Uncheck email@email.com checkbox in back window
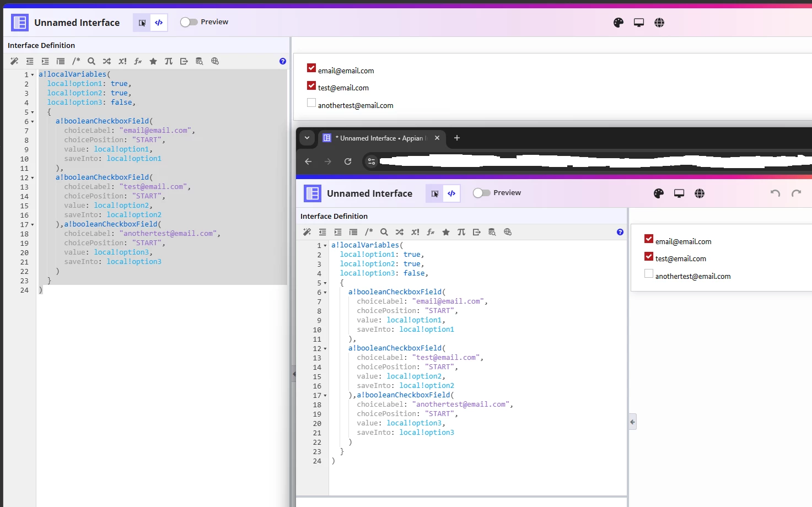This screenshot has width=812, height=507. click(x=311, y=68)
